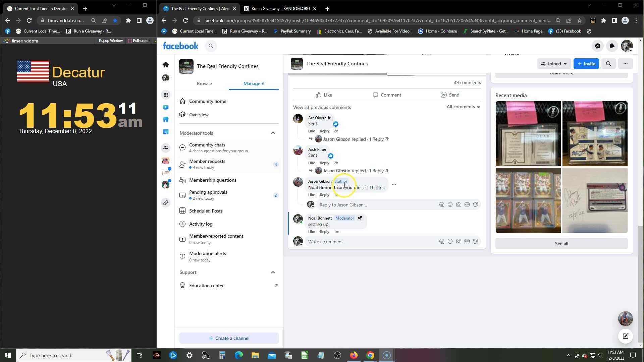
Task: Switch to the Browse tab
Action: point(204,83)
